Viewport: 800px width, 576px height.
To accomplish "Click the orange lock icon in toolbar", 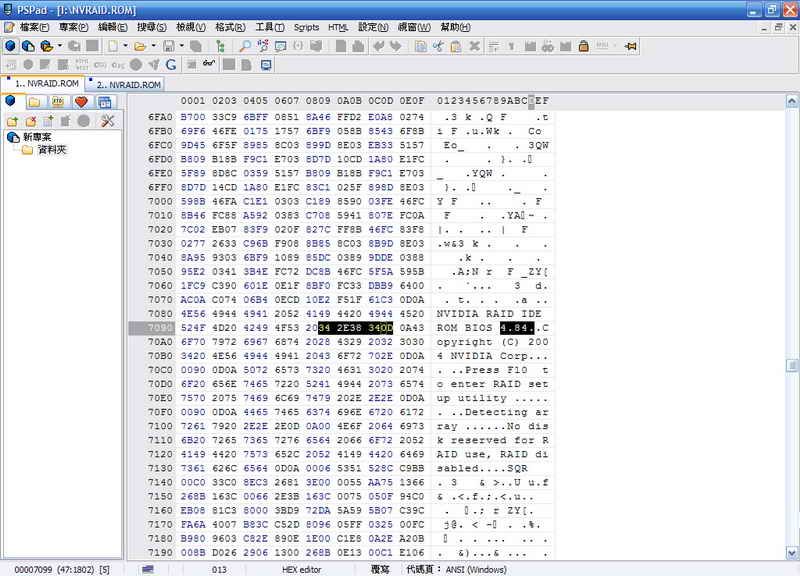I will click(x=583, y=46).
